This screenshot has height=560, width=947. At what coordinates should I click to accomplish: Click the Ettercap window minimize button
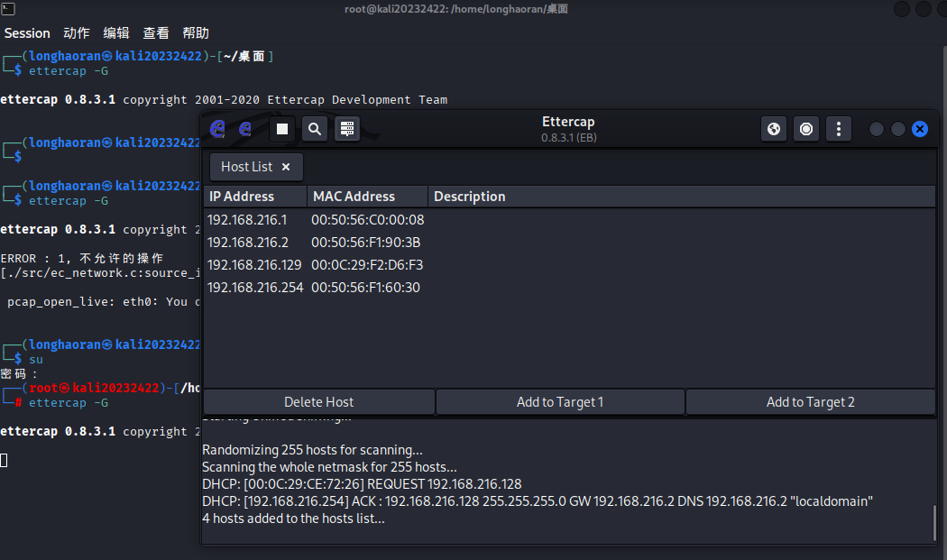tap(877, 129)
